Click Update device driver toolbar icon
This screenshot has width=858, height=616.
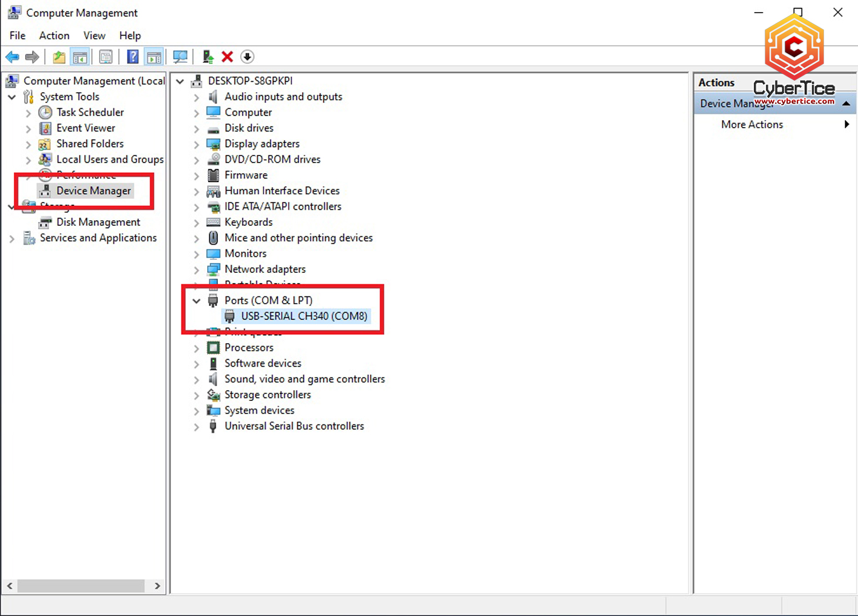208,57
